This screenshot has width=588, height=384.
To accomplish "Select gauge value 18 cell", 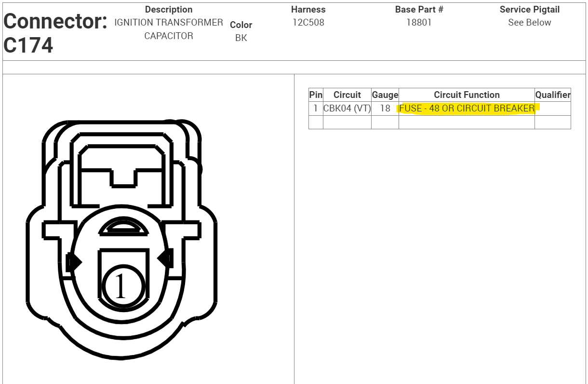I will [385, 109].
